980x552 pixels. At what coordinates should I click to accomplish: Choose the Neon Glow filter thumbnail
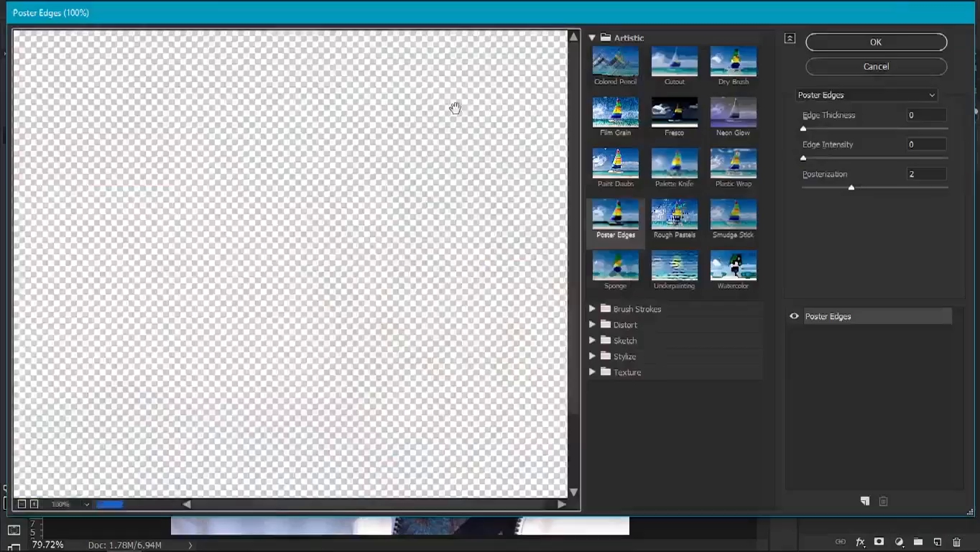733,113
